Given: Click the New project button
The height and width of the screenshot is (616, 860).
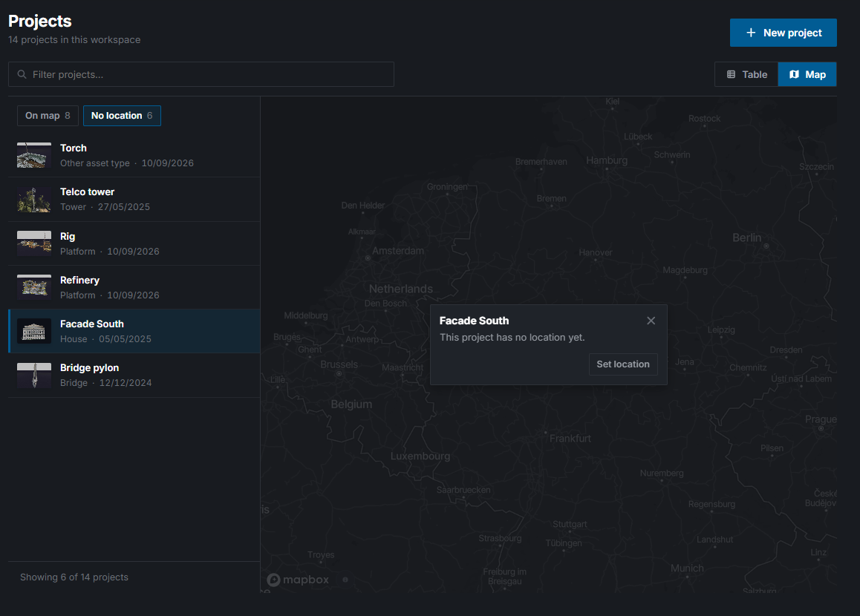Looking at the screenshot, I should click(x=783, y=33).
